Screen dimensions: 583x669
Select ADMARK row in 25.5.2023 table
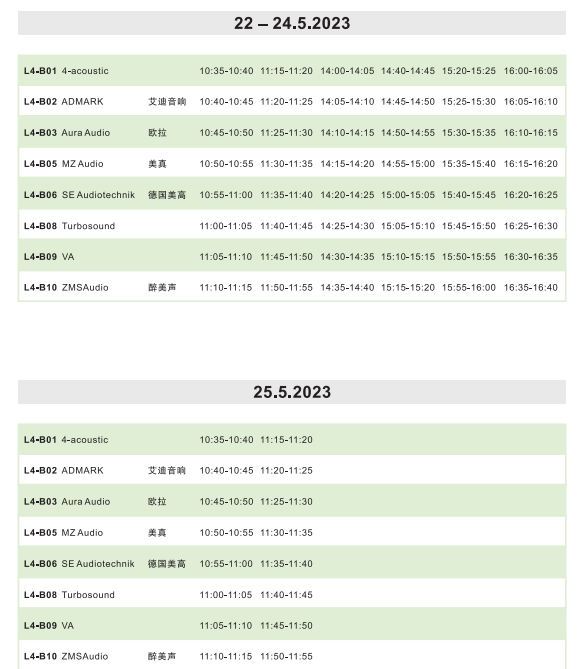click(x=292, y=471)
